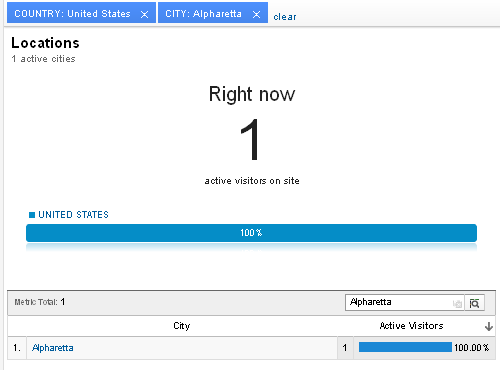Clear the table search text icon

pyautogui.click(x=457, y=304)
